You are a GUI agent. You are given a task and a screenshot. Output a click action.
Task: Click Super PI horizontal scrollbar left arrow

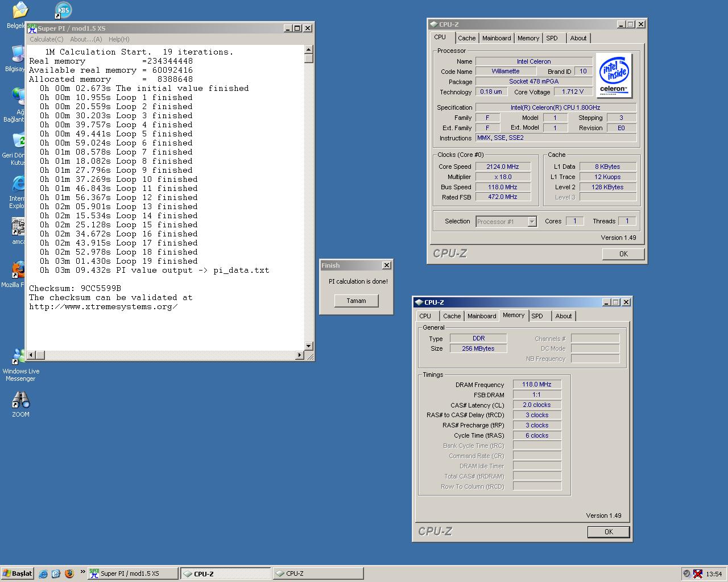coord(32,355)
